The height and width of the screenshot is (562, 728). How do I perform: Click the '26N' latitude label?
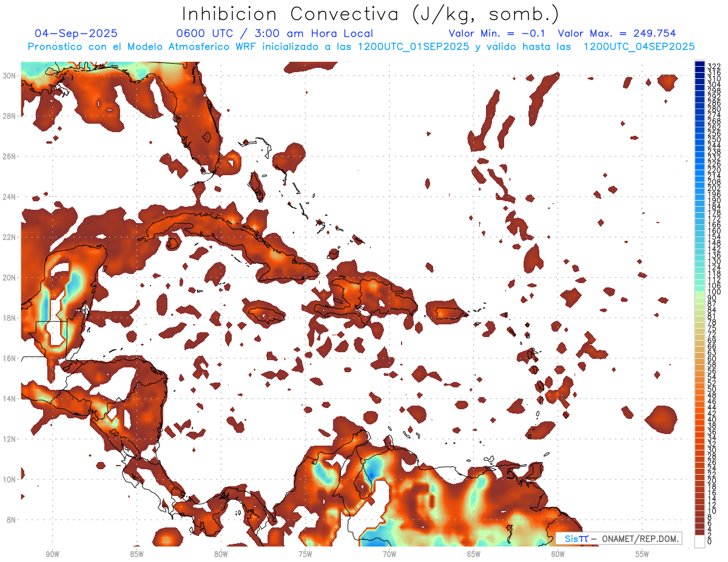10,156
